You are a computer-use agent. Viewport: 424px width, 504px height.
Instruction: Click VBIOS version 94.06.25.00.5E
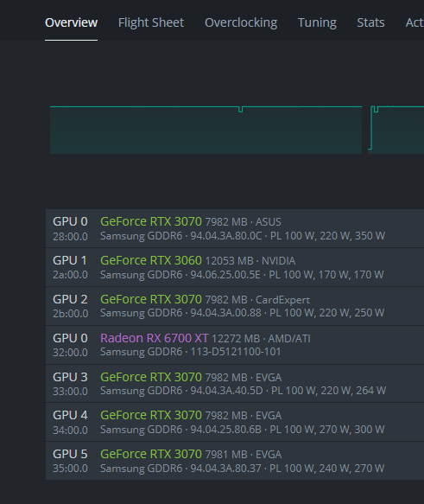pos(225,275)
